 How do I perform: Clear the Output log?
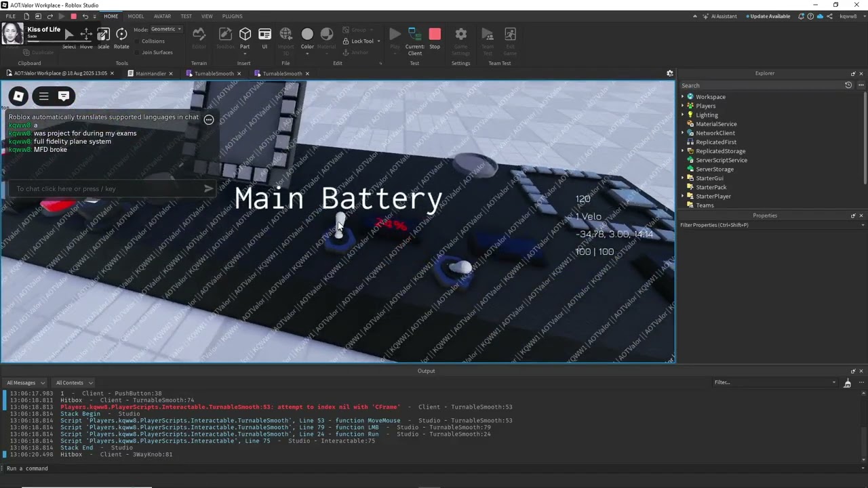point(847,383)
